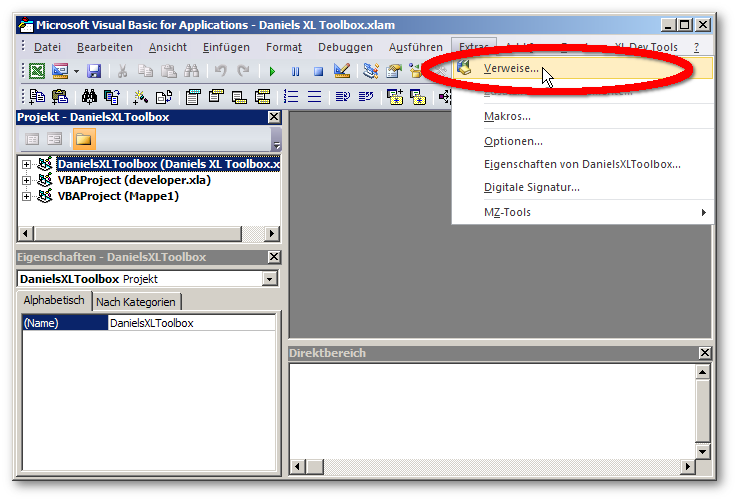
Task: Close the Direktbereich pane
Action: tap(705, 353)
